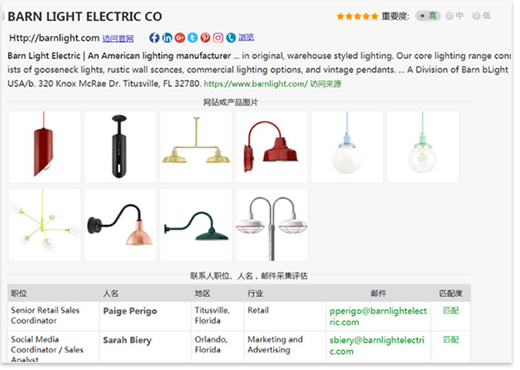Click the 匹配度 column header

[451, 293]
